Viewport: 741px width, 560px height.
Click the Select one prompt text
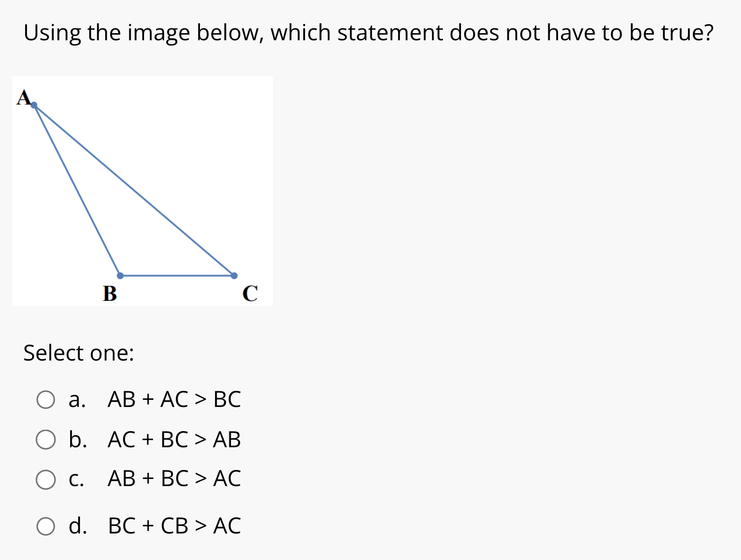click(79, 352)
